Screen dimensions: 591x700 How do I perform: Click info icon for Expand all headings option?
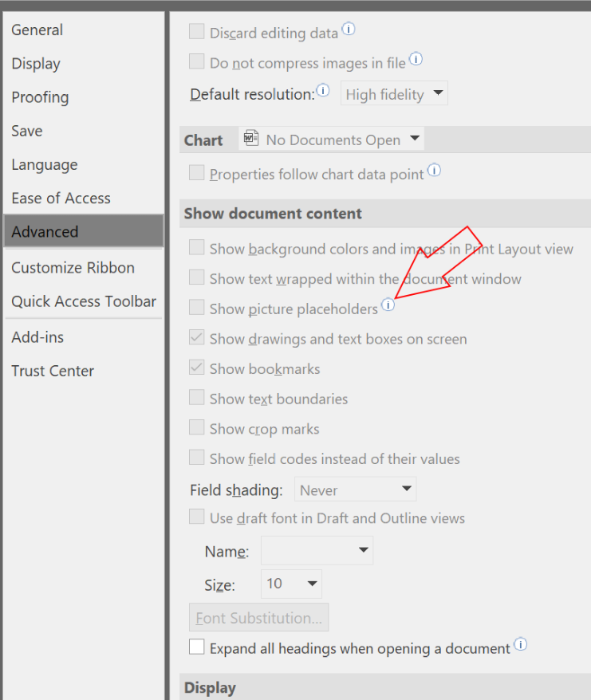click(x=521, y=644)
